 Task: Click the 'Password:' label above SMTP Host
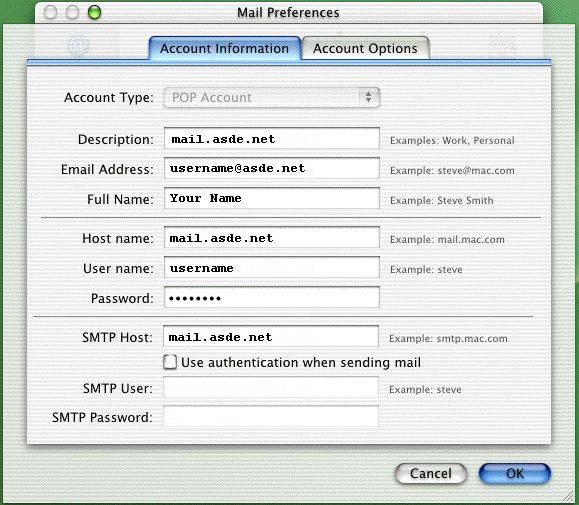[x=122, y=298]
